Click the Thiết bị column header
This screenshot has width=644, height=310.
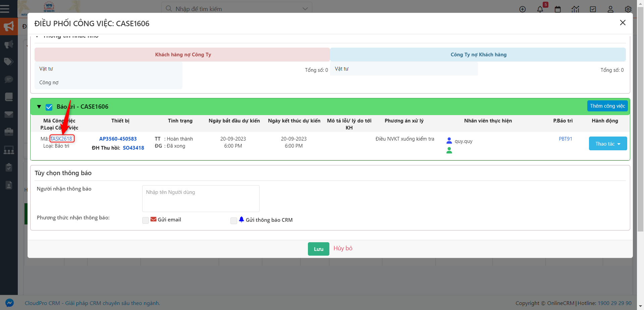[120, 121]
